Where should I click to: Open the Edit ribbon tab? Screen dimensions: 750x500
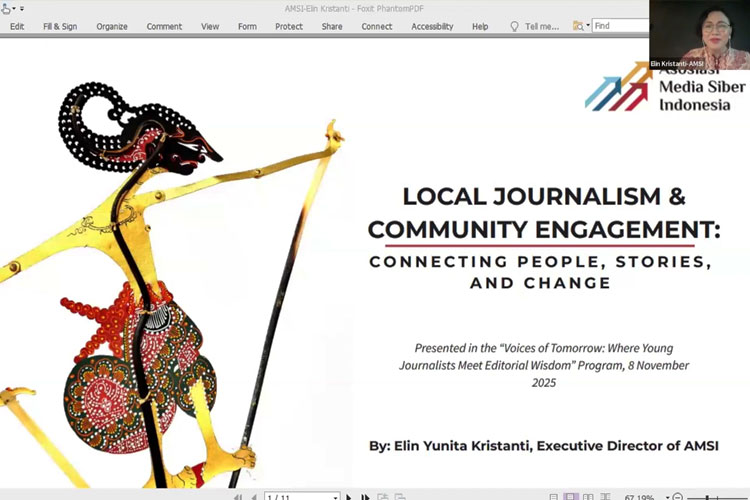pos(17,26)
